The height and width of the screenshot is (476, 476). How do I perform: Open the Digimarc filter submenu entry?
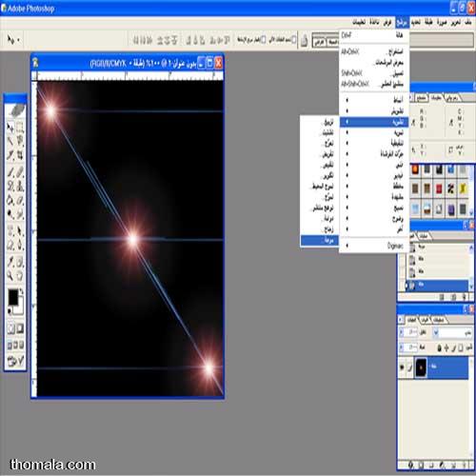click(374, 246)
